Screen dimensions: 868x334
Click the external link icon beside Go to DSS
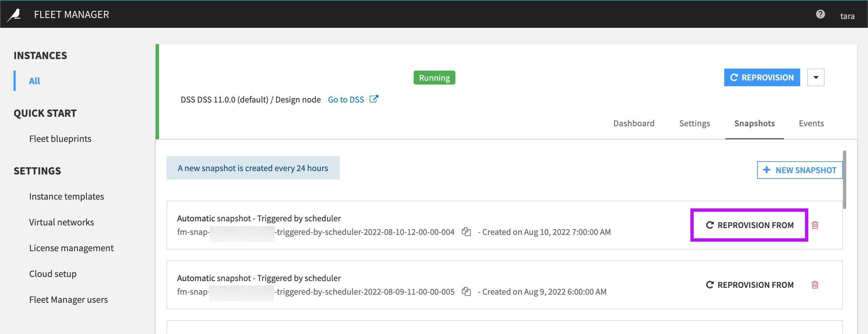(x=374, y=99)
